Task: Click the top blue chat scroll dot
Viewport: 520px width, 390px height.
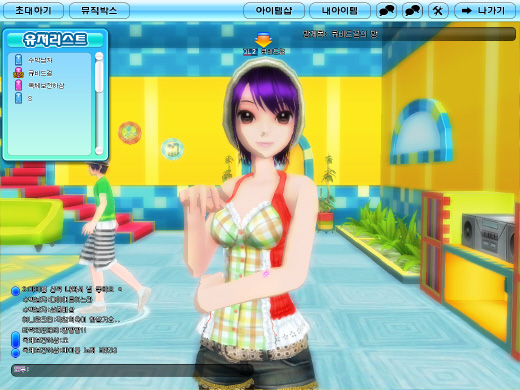Action: pyautogui.click(x=15, y=291)
